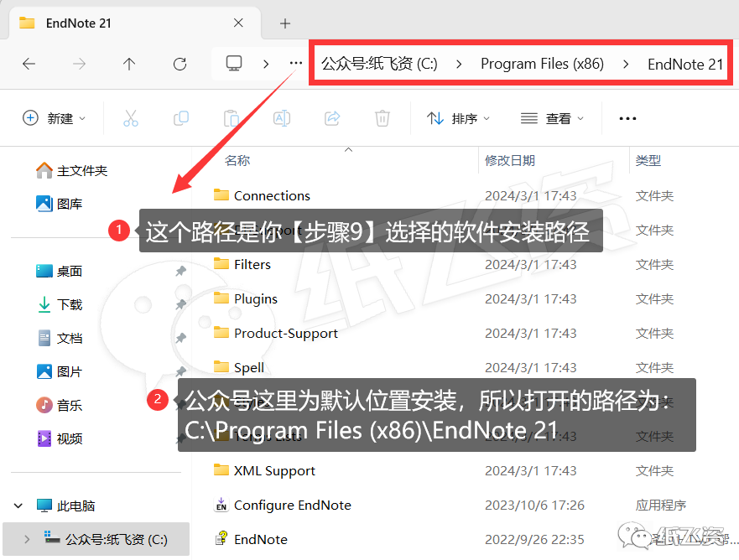Select the Connections folder
The width and height of the screenshot is (739, 560).
coord(272,195)
